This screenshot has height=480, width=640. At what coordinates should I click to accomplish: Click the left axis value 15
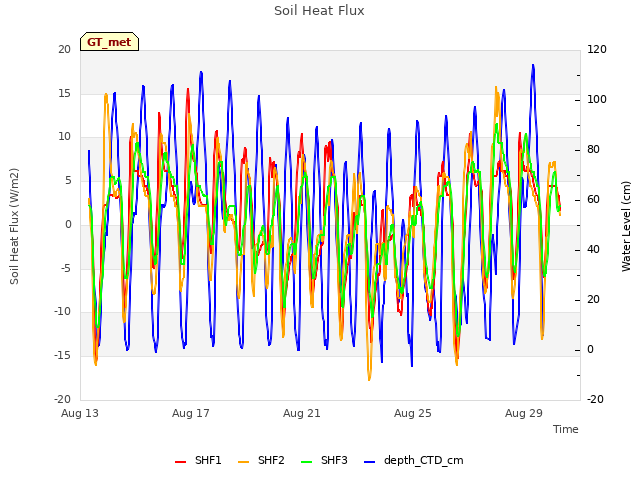tap(64, 93)
